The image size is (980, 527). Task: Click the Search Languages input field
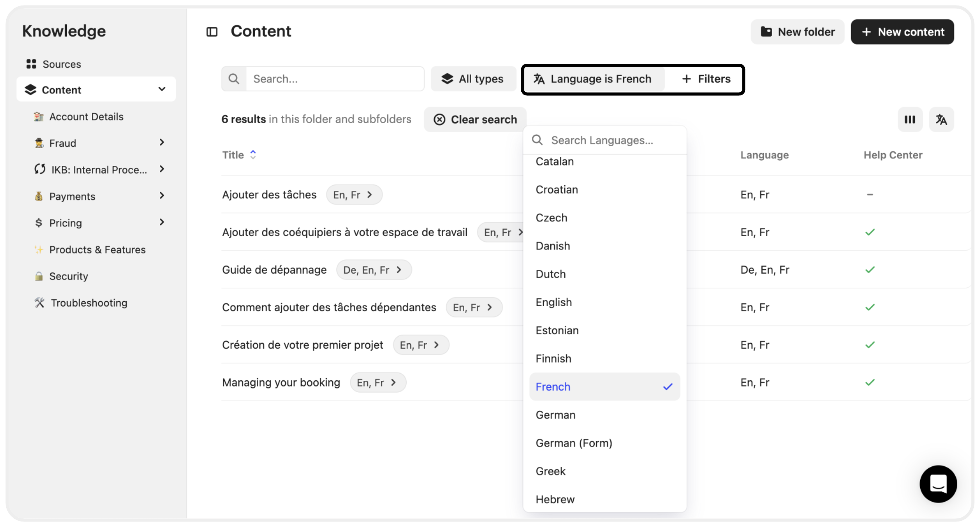tap(610, 140)
